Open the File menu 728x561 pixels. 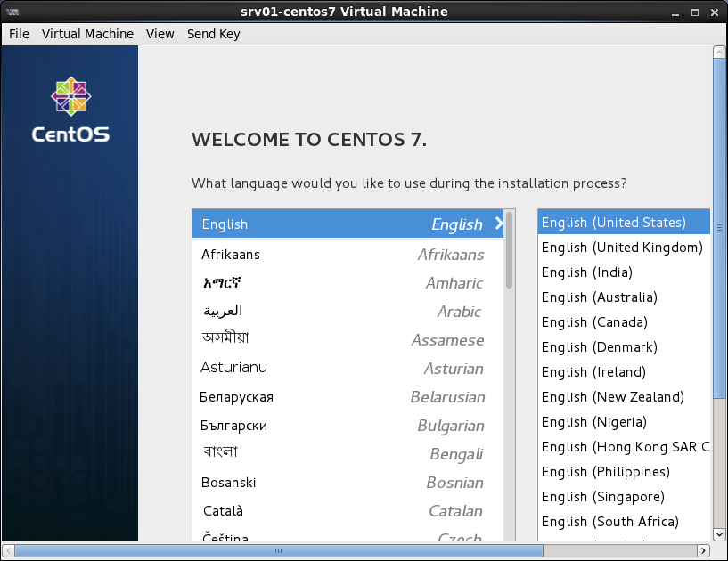pyautogui.click(x=19, y=34)
